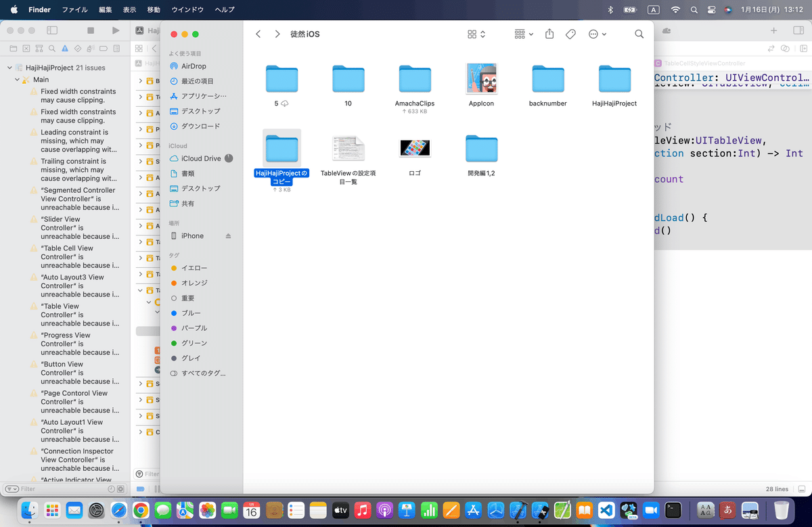Eject iPhone from sidebar

tap(228, 235)
